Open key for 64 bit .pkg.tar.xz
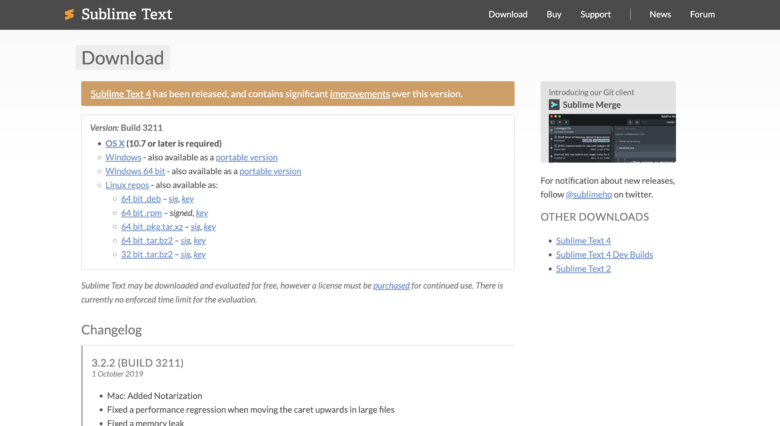Image resolution: width=780 pixels, height=426 pixels. pyautogui.click(x=210, y=226)
